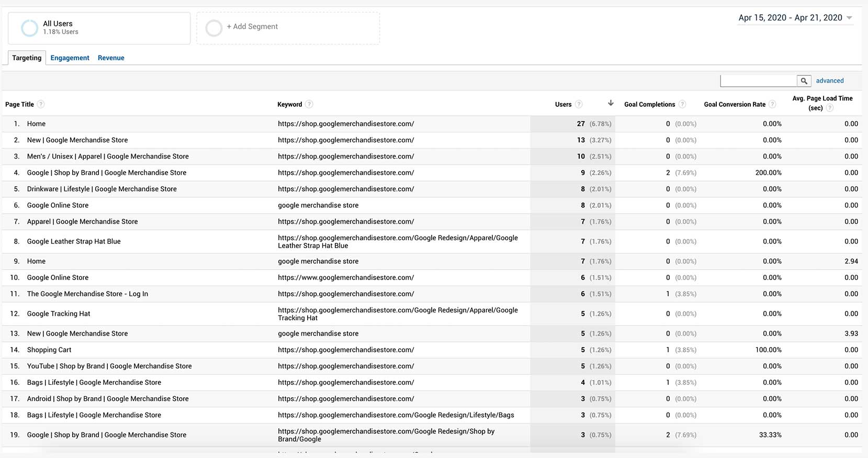
Task: Click 'Google Leather Strap Hat Blue' page title
Action: 74,241
